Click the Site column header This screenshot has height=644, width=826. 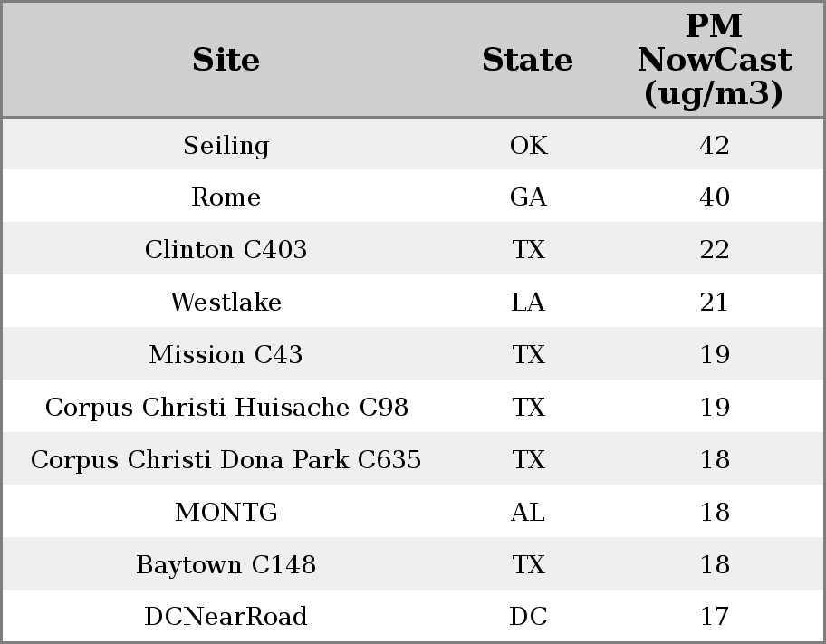tap(226, 60)
